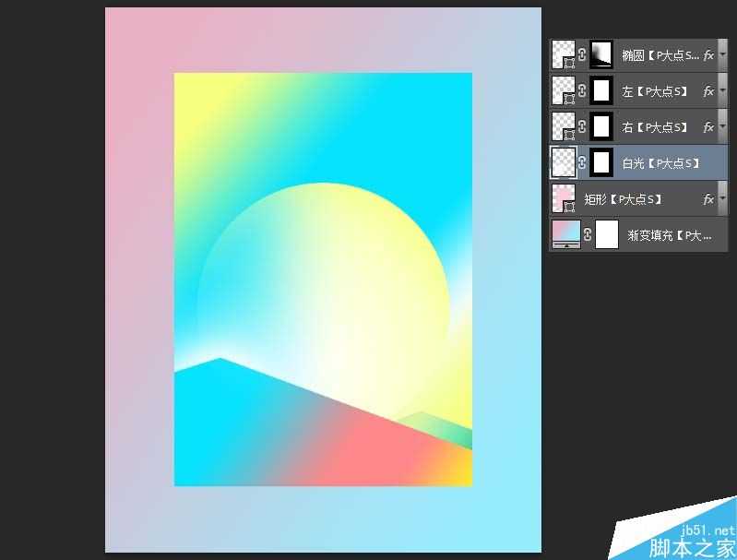
Task: Unlink the mask from 右 layer
Action: pyautogui.click(x=582, y=126)
